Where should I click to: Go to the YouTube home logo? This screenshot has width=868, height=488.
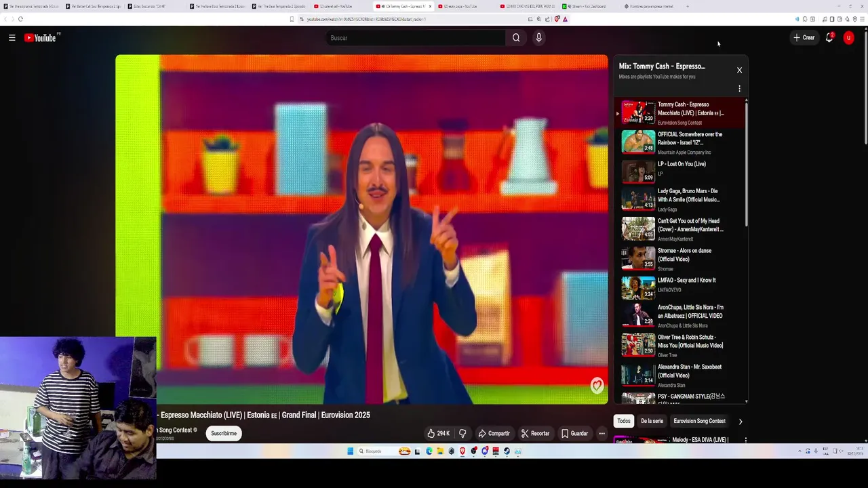pyautogui.click(x=40, y=38)
